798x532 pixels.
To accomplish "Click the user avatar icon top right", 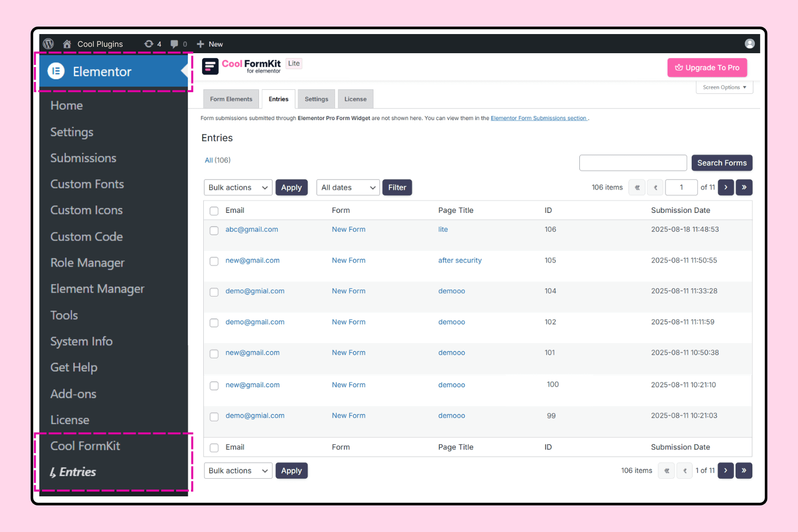I will click(750, 44).
